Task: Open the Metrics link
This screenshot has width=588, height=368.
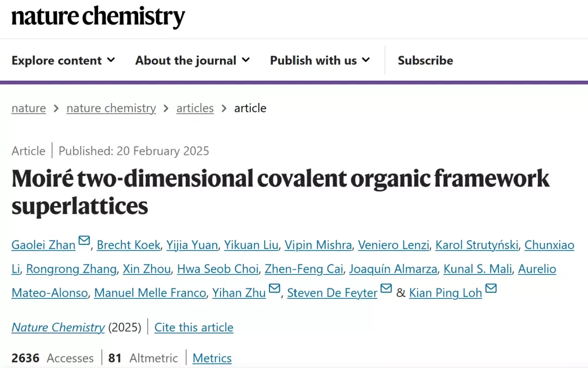Action: 212,358
